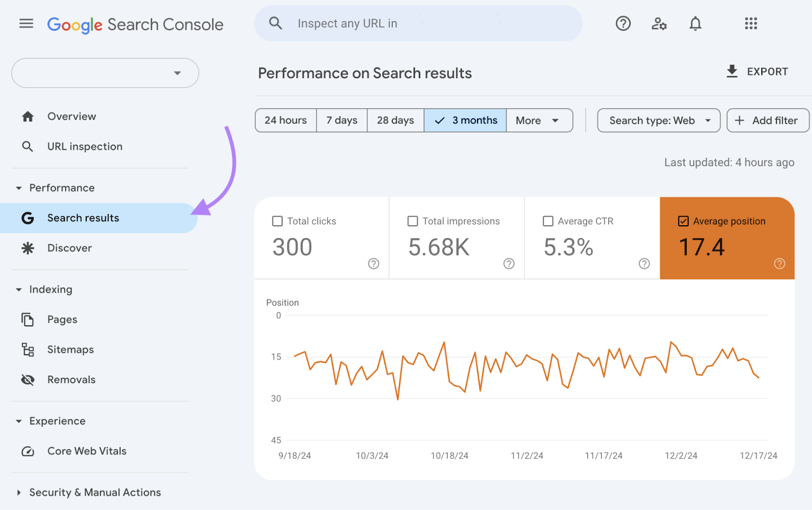
Task: Select the 3 months date range
Action: (x=465, y=120)
